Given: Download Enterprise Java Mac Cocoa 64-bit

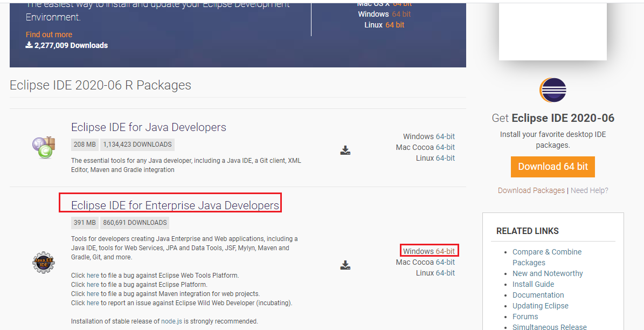Looking at the screenshot, I should point(445,262).
